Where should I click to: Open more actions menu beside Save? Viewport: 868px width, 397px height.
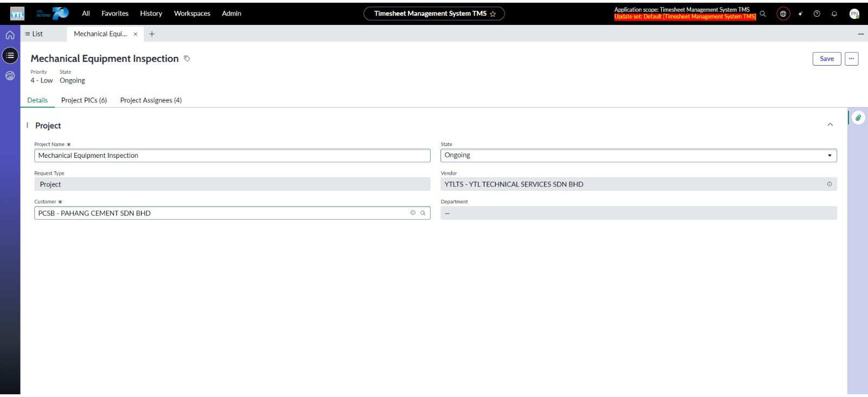(852, 59)
